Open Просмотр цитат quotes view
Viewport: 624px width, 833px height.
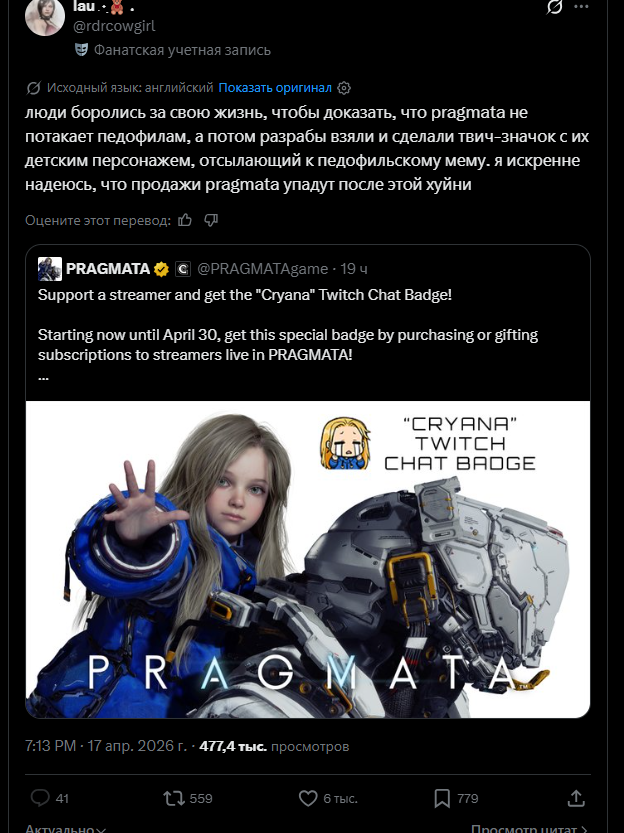pyautogui.click(x=529, y=828)
